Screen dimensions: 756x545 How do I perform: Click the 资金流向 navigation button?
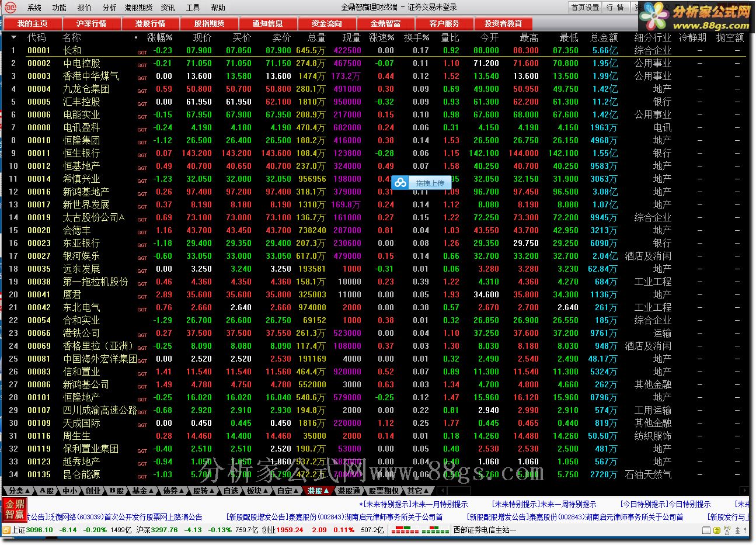(327, 24)
